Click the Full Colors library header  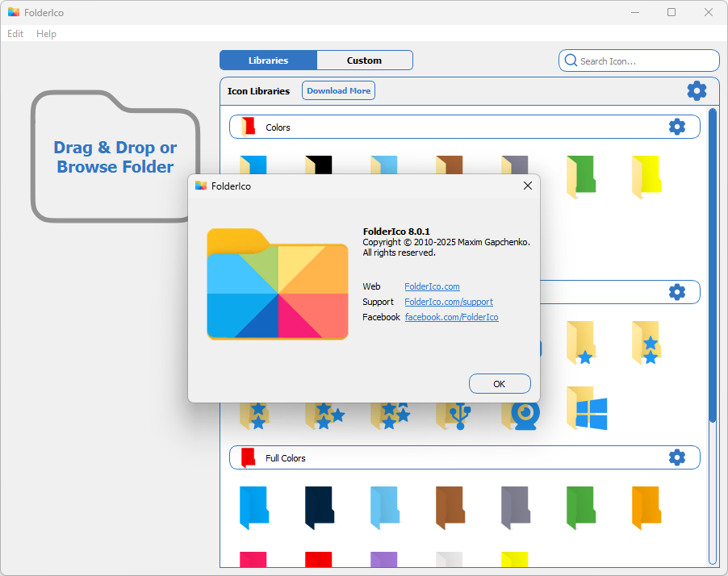tap(465, 457)
